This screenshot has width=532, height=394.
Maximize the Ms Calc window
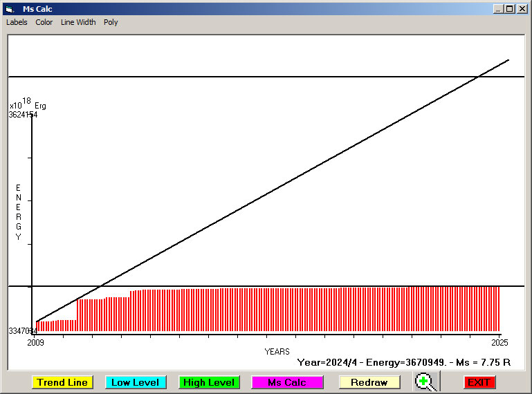tap(510, 9)
